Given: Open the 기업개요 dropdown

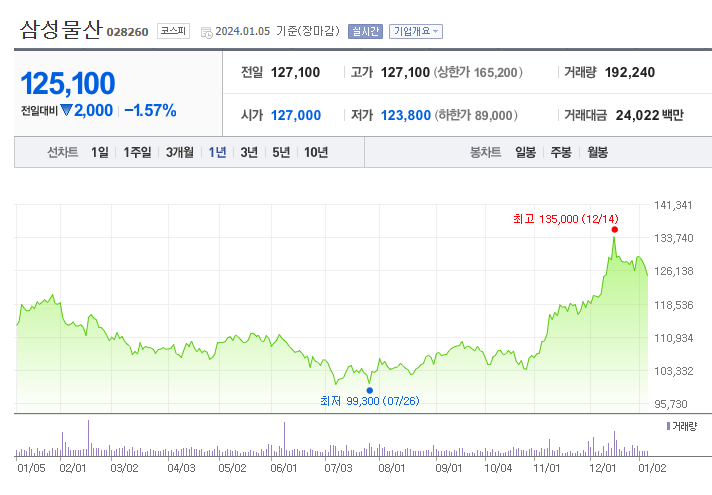Looking at the screenshot, I should point(415,31).
